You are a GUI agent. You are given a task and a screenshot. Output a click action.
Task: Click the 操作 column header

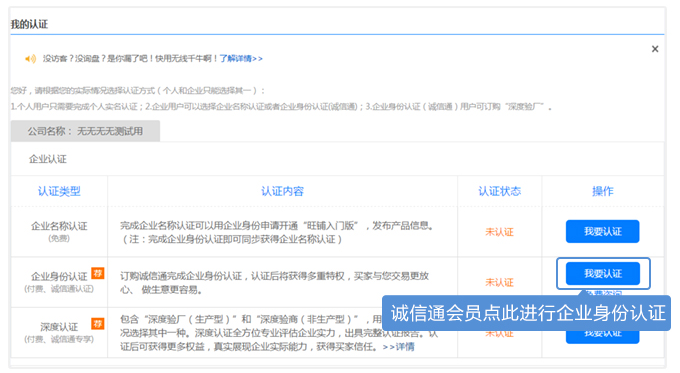pyautogui.click(x=603, y=191)
